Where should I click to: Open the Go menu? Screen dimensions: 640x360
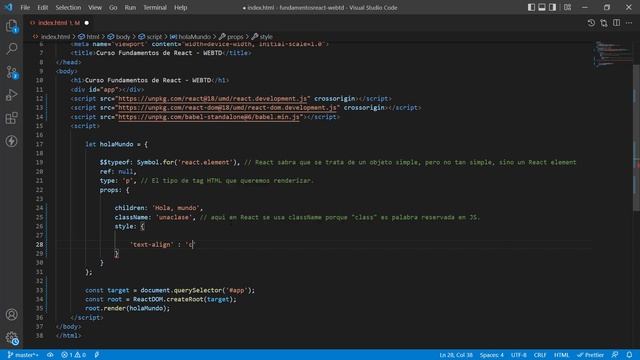point(113,7)
